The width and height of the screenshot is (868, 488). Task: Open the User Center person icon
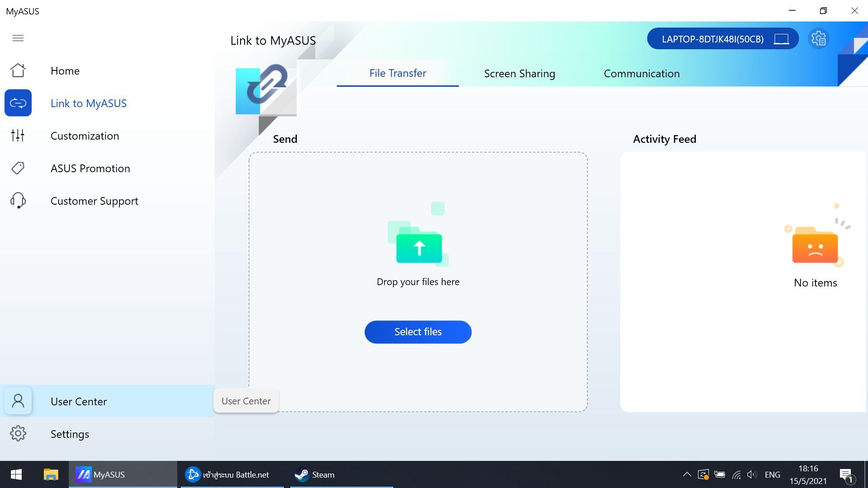(18, 401)
